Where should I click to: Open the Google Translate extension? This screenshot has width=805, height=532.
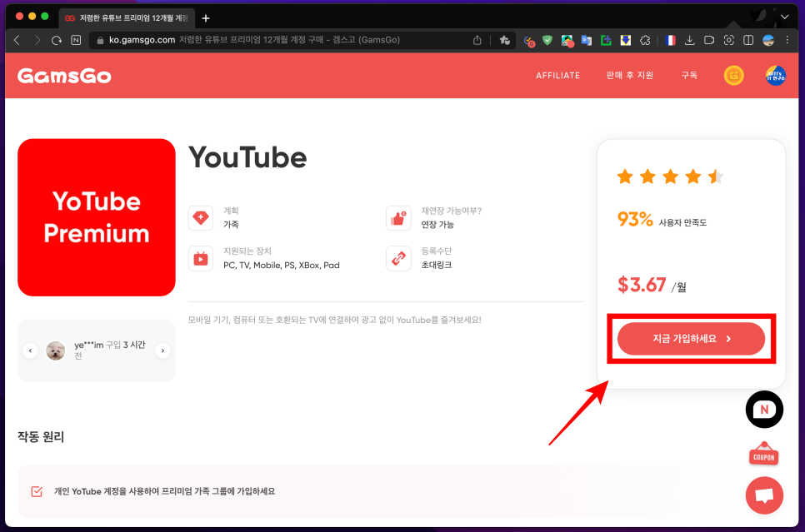click(587, 40)
